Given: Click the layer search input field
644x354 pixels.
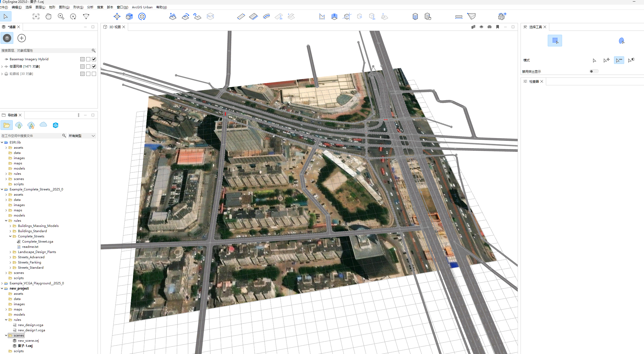Looking at the screenshot, I should click(46, 50).
